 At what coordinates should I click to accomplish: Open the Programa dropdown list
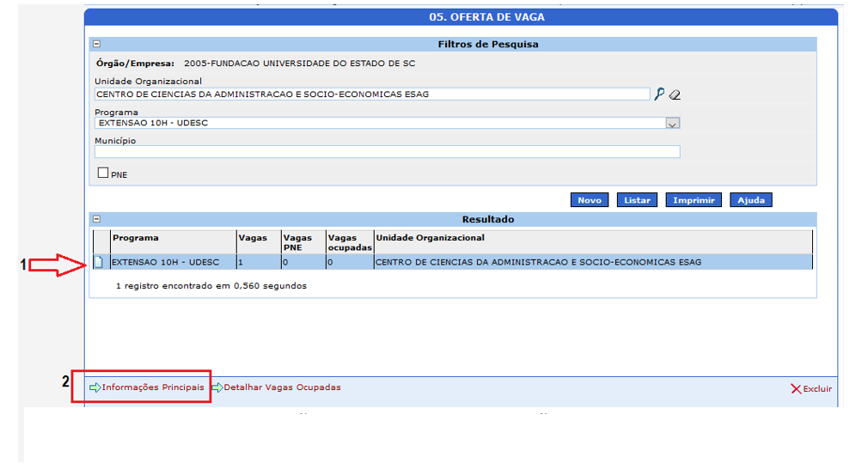673,124
